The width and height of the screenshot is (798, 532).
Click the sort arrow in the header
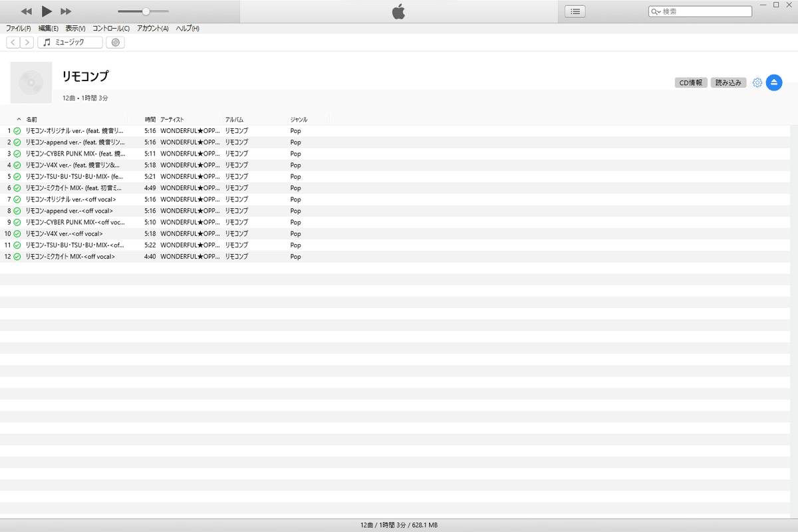coord(19,119)
